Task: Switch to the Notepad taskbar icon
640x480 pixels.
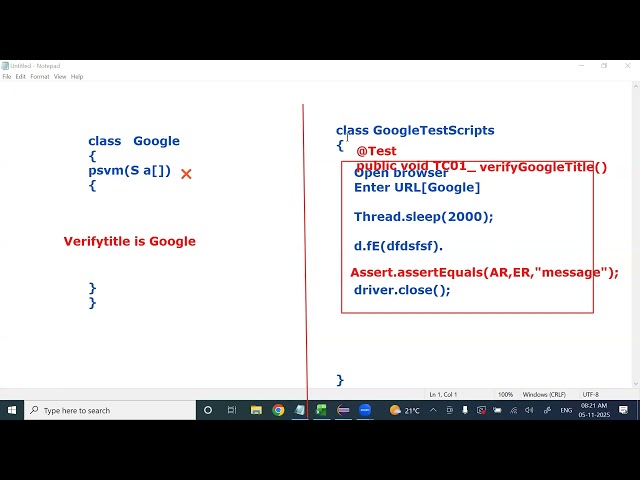Action: pyautogui.click(x=300, y=410)
